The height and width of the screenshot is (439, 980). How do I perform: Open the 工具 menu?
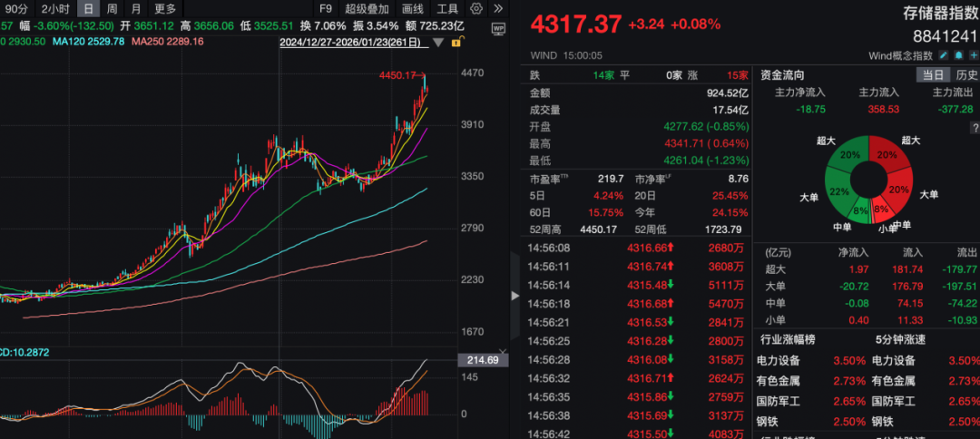[x=448, y=8]
